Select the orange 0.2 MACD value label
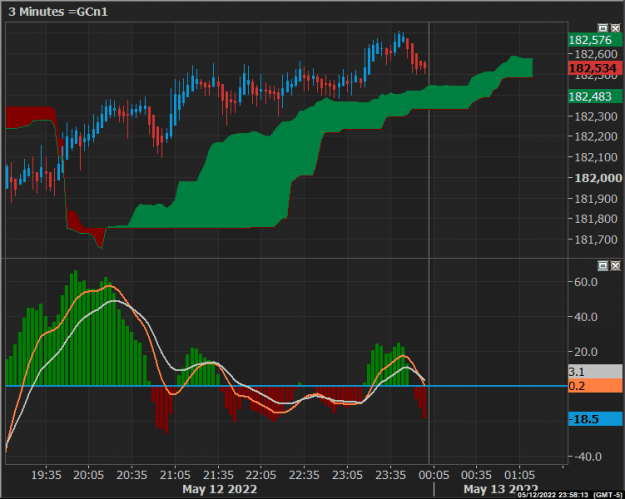The width and height of the screenshot is (625, 499). 595,385
